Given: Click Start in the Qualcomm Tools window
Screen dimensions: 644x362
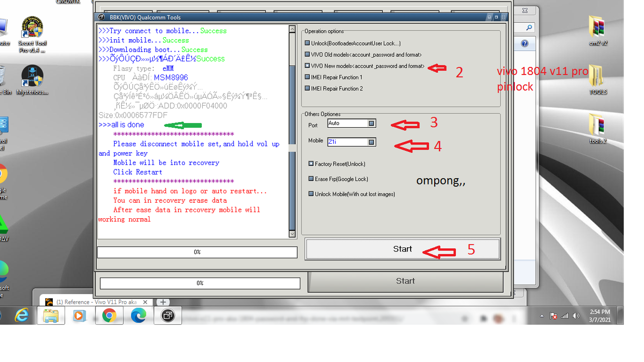Looking at the screenshot, I should coord(403,249).
